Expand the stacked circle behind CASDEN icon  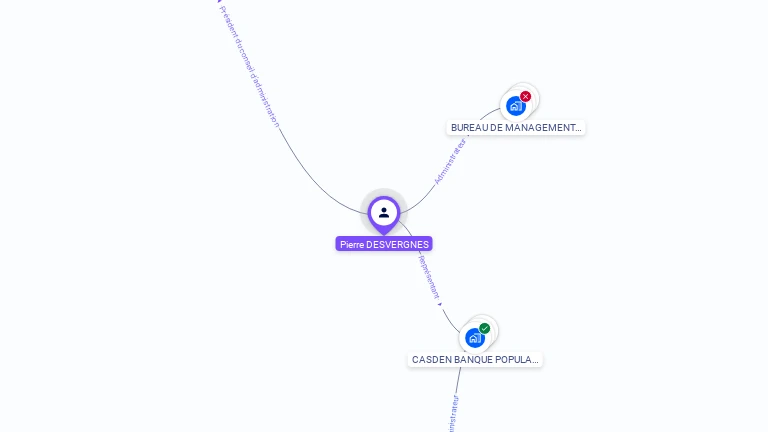point(490,324)
